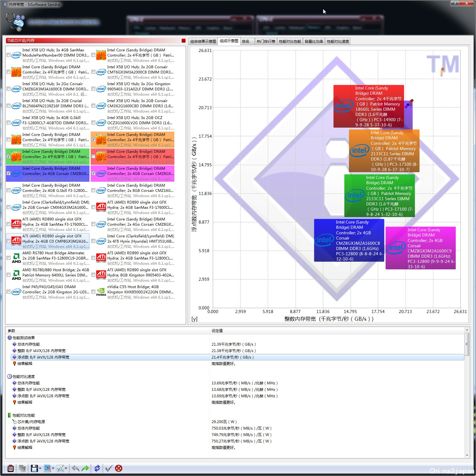Image resolution: width=476 pixels, height=476 pixels.
Task: Switch to the 组成示意图 tab
Action: pyautogui.click(x=229, y=41)
